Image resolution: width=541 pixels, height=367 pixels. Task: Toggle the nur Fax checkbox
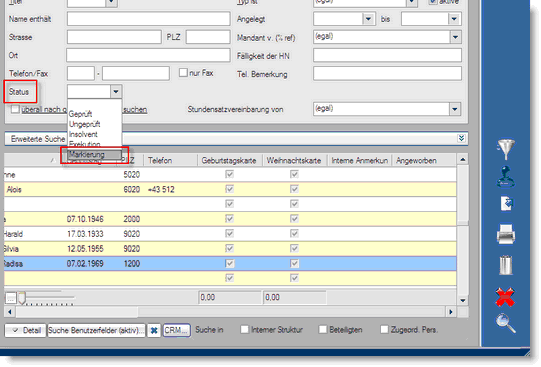(183, 73)
